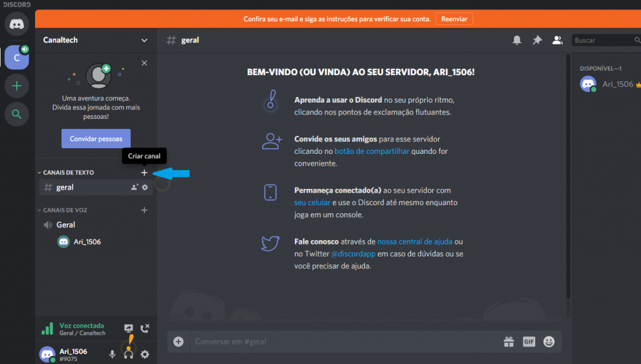This screenshot has height=364, width=641.
Task: Click the Buscar search field
Action: click(606, 40)
